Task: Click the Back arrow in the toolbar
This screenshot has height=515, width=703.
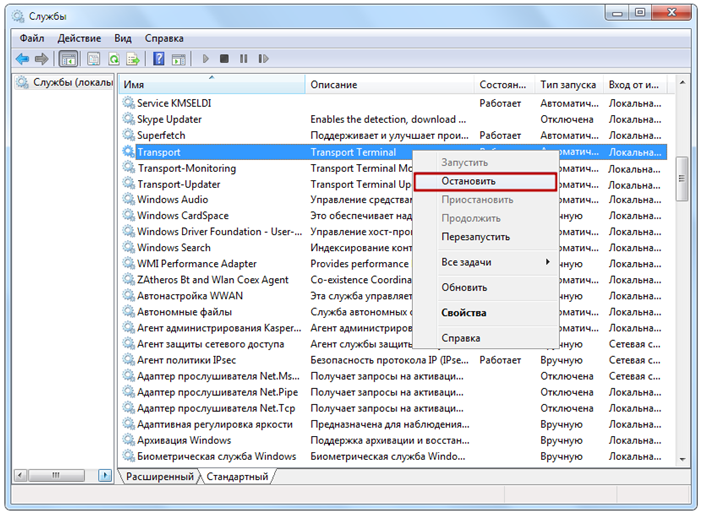Action: 22,59
